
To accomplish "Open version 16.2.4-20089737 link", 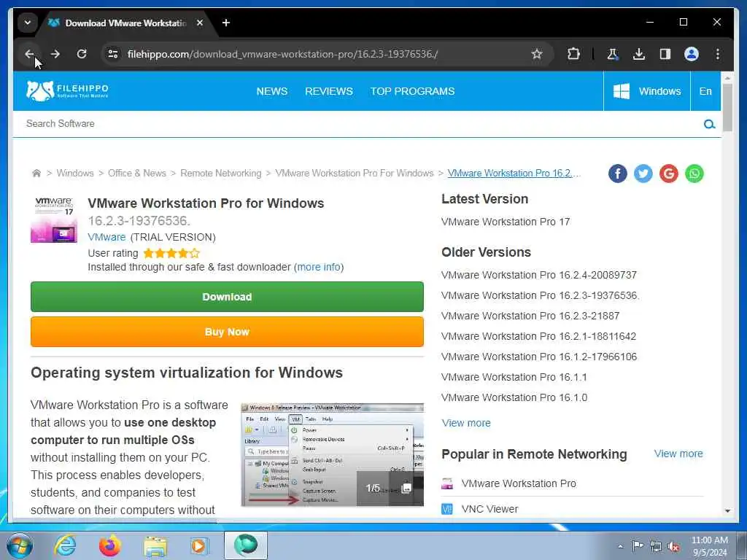I will [x=539, y=275].
